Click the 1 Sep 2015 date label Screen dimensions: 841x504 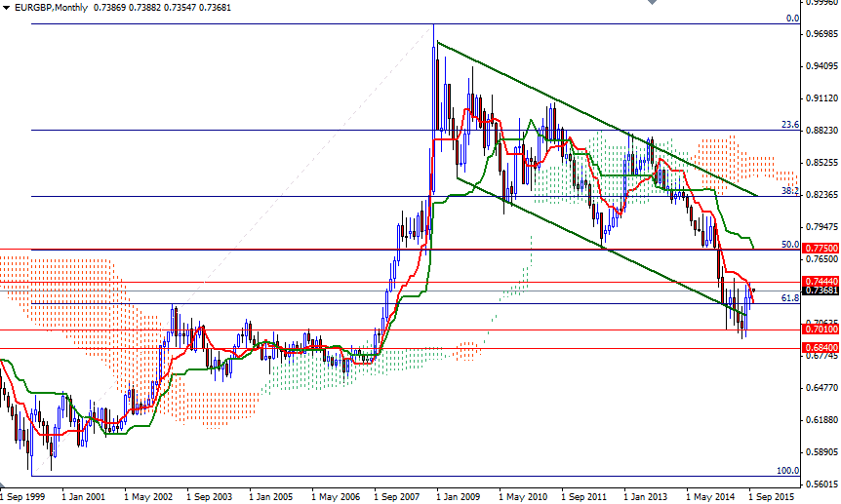tap(771, 497)
